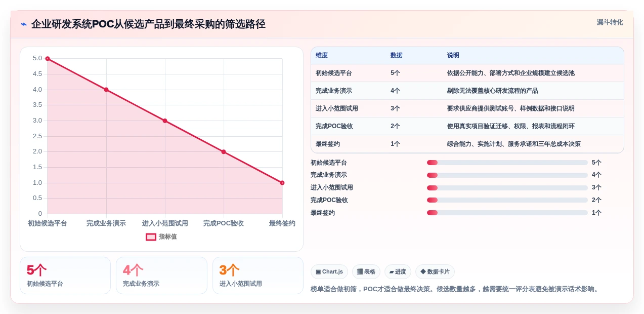This screenshot has height=314, width=644.
Task: Click the 5个 table cell
Action: pyautogui.click(x=395, y=73)
